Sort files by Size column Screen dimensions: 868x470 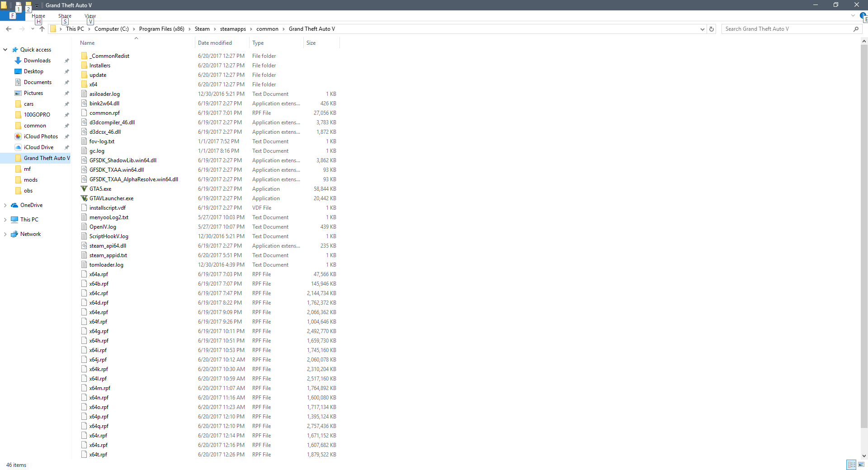tap(321, 43)
